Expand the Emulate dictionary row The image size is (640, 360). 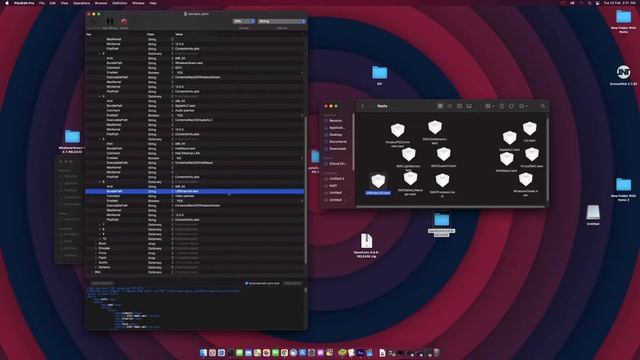pos(96,248)
